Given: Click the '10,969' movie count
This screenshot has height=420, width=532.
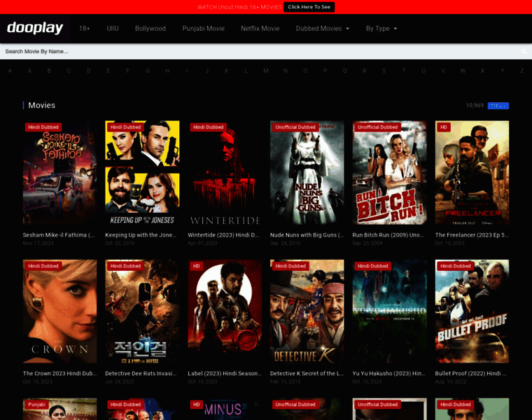Looking at the screenshot, I should (475, 105).
